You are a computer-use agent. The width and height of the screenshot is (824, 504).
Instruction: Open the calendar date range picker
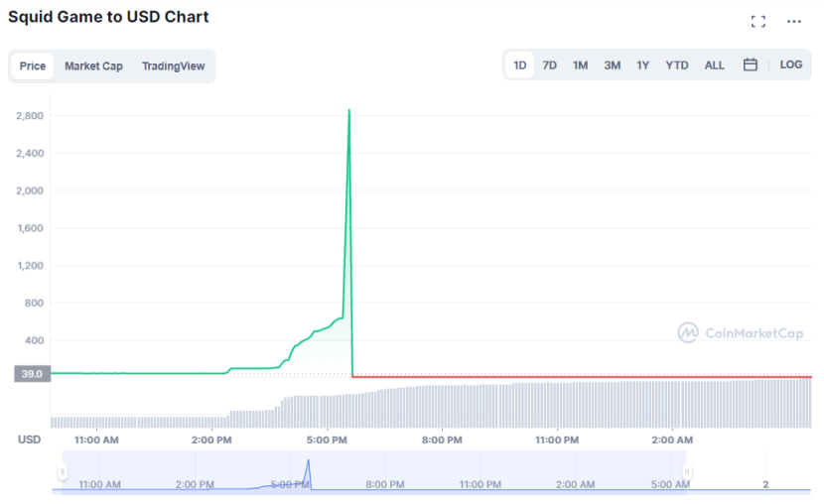(750, 64)
